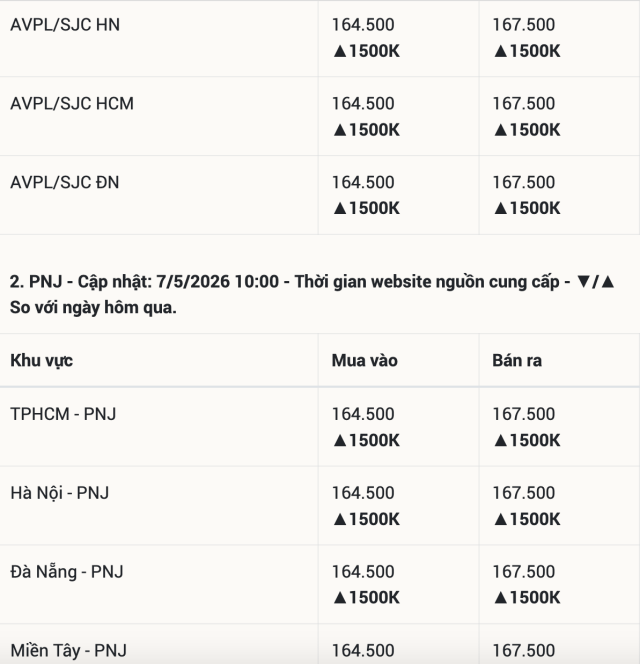Click the Bán ra column header
The height and width of the screenshot is (664, 640).
tap(517, 361)
